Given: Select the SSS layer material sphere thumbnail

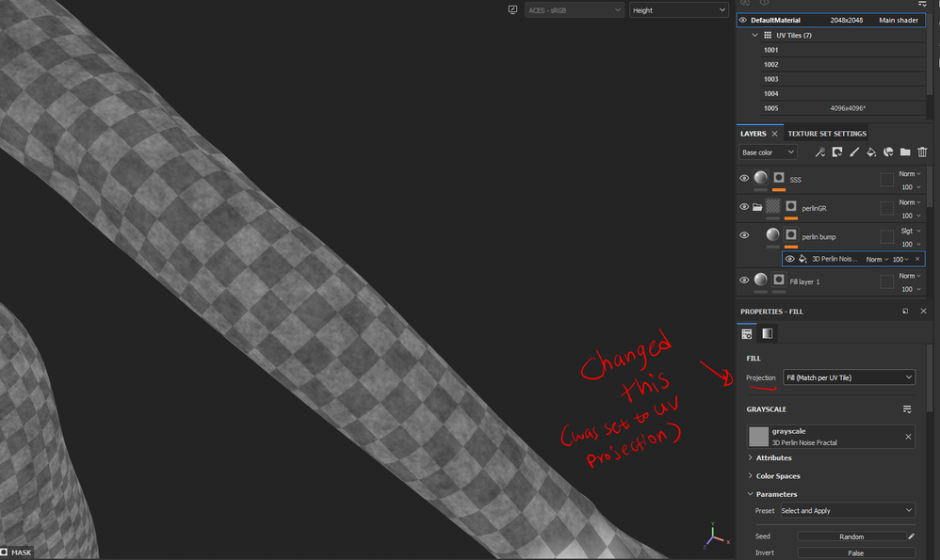Looking at the screenshot, I should [761, 177].
